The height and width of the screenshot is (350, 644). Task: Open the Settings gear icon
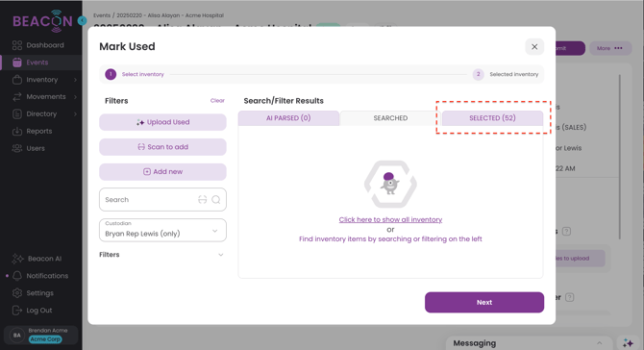[17, 293]
